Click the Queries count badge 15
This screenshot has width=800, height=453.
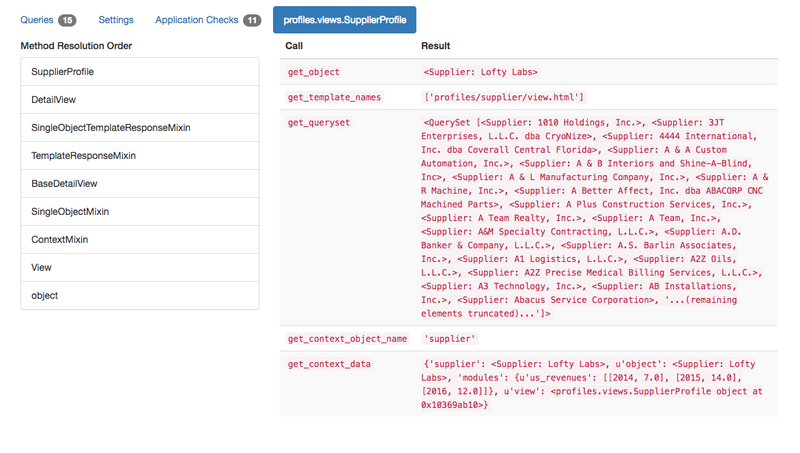(67, 20)
